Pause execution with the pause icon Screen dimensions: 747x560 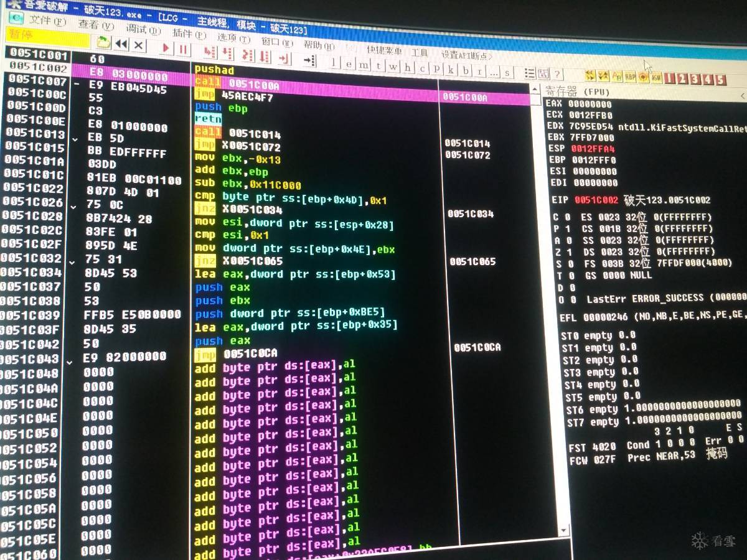tap(183, 49)
